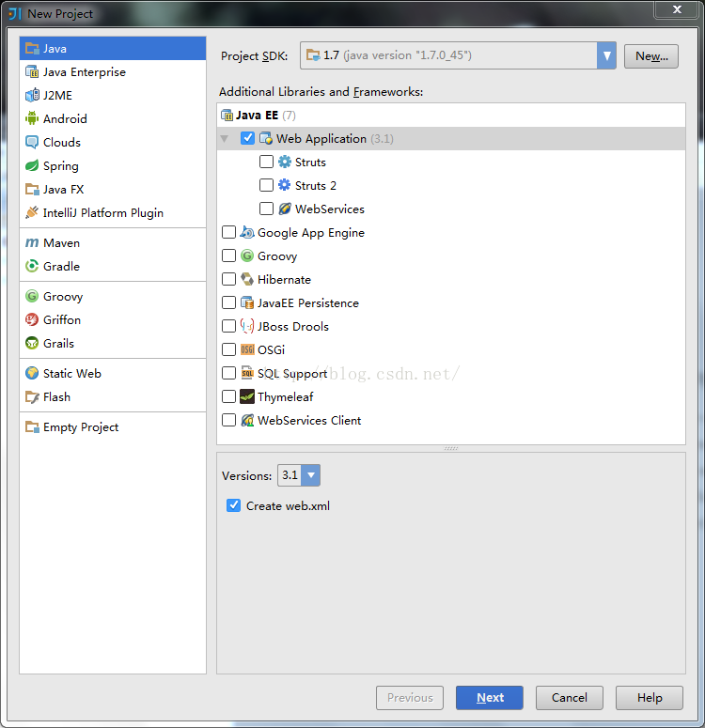Open the Project SDK dropdown arrow
The image size is (705, 728).
[x=606, y=55]
